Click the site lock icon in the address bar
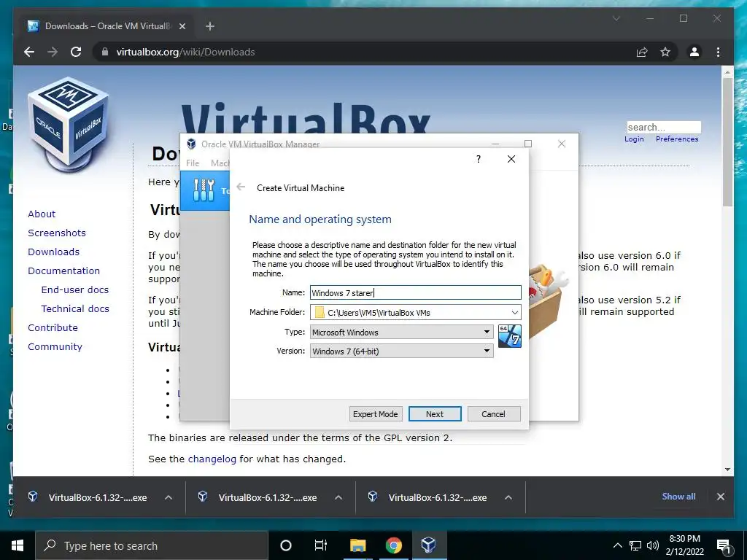The width and height of the screenshot is (747, 560). click(x=105, y=52)
